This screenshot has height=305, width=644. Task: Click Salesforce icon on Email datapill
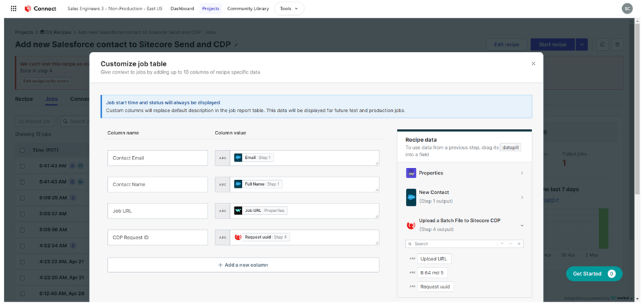tap(238, 158)
